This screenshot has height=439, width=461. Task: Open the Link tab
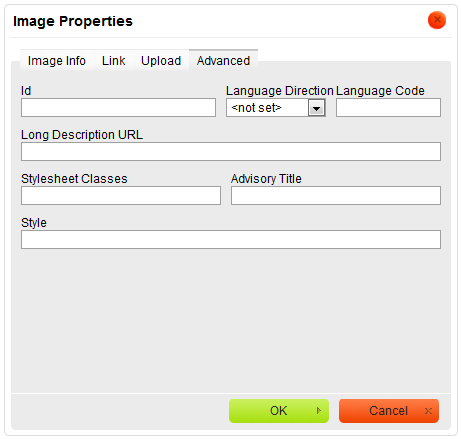114,61
